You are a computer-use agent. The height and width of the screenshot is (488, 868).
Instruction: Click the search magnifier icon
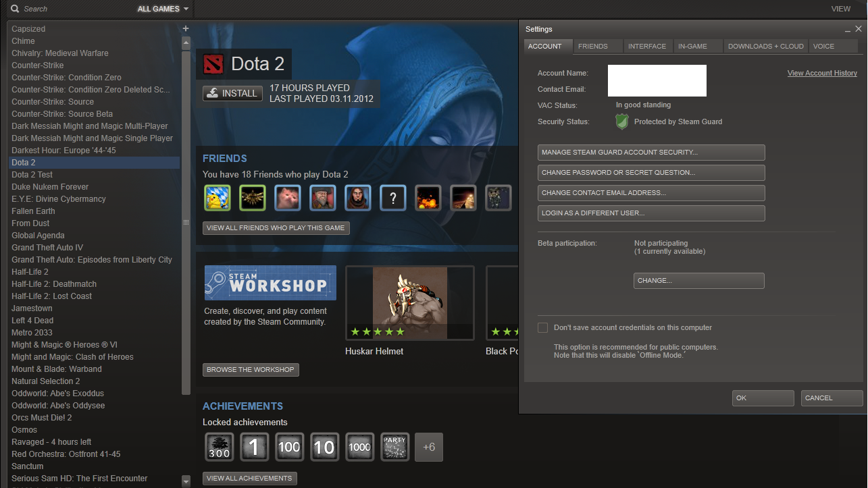click(x=14, y=9)
